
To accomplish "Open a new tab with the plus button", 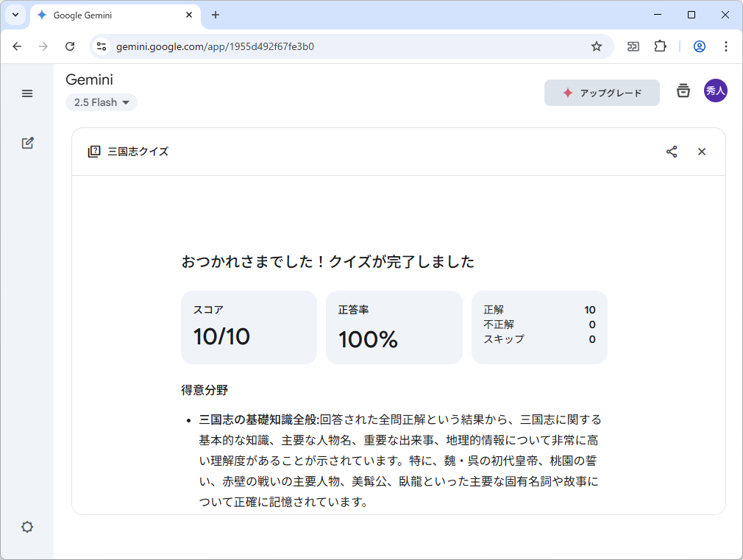I will coord(213,15).
